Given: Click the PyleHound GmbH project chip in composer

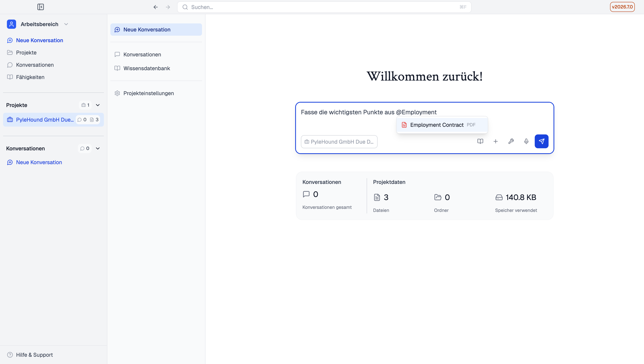Looking at the screenshot, I should [339, 142].
